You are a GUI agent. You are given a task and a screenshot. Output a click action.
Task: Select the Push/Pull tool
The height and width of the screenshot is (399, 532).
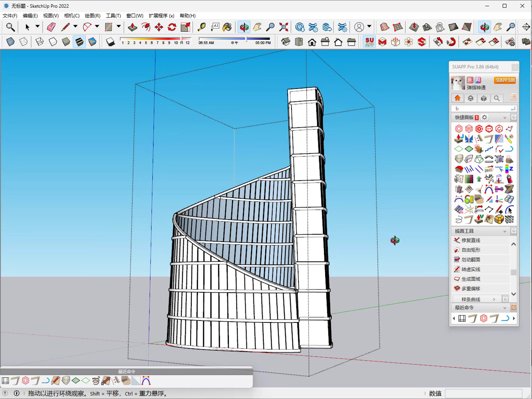pyautogui.click(x=132, y=27)
